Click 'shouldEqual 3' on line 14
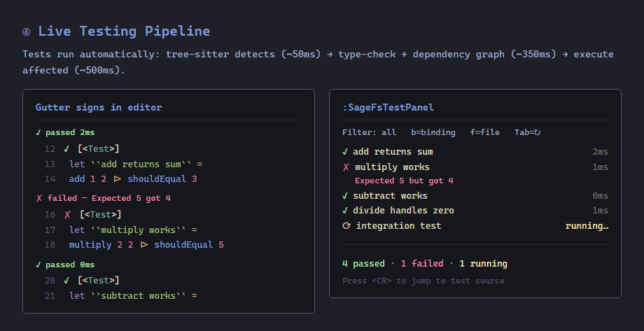 tap(162, 179)
